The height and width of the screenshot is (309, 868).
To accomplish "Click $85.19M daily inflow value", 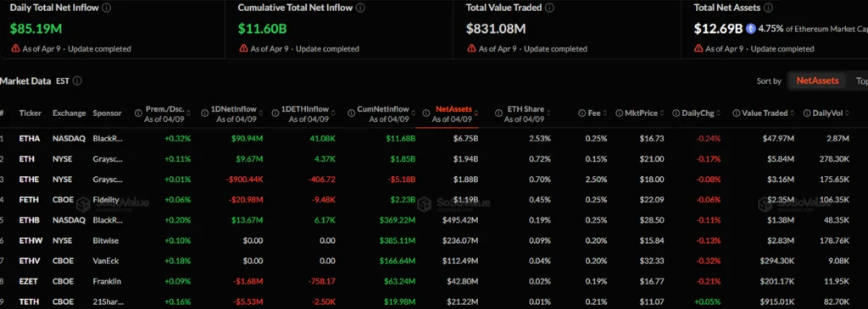I will (36, 28).
